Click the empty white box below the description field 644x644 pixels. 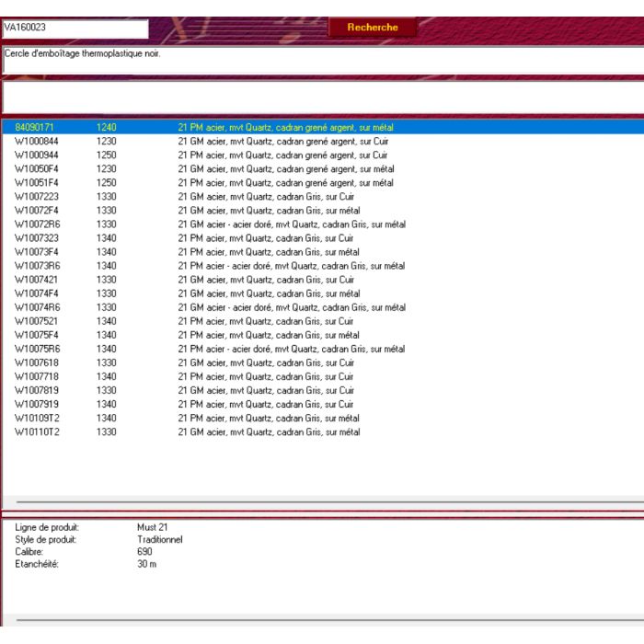point(323,98)
